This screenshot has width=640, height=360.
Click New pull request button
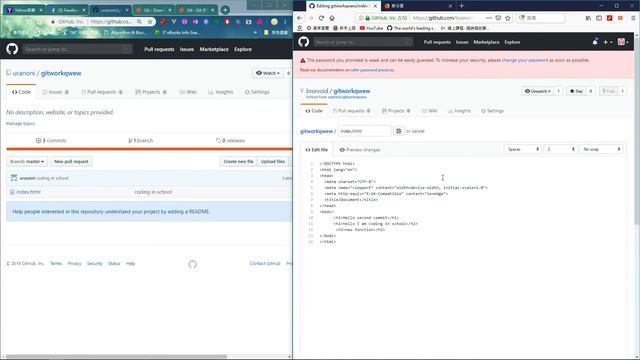71,162
